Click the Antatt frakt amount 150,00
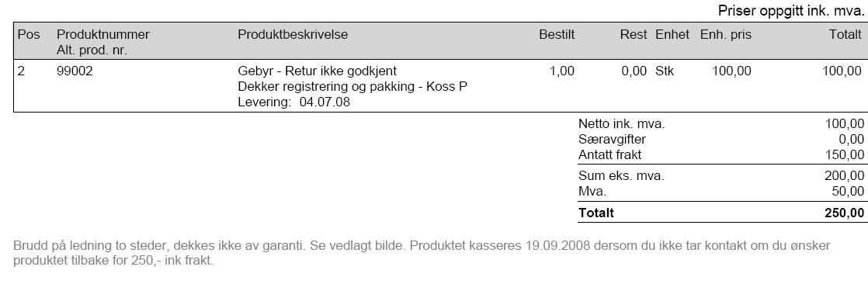The width and height of the screenshot is (868, 284). pyautogui.click(x=844, y=155)
